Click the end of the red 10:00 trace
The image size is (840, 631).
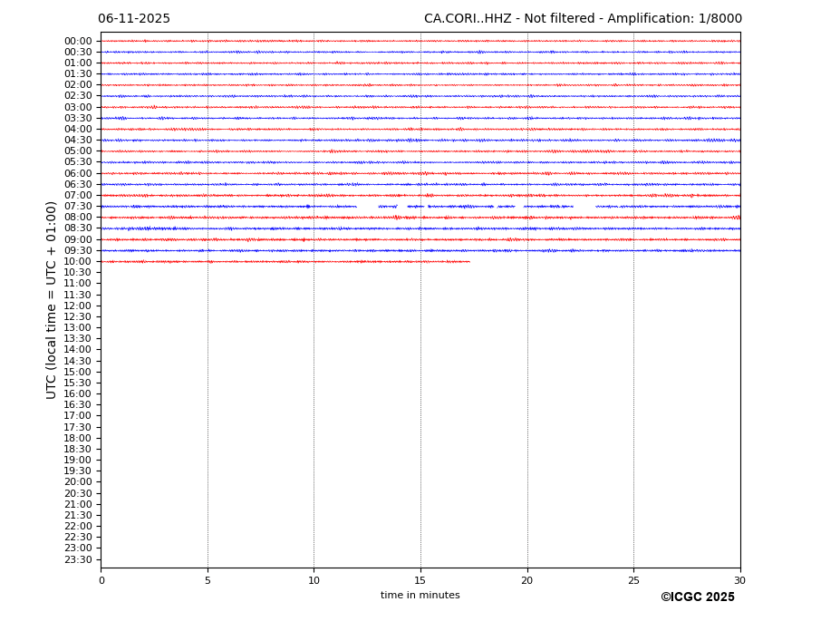coord(468,261)
